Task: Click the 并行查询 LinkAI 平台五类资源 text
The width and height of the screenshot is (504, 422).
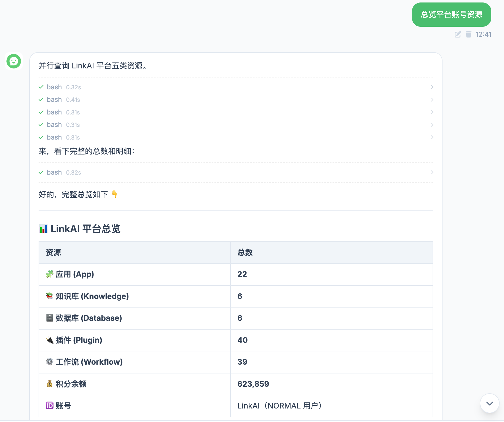Action: (94, 66)
